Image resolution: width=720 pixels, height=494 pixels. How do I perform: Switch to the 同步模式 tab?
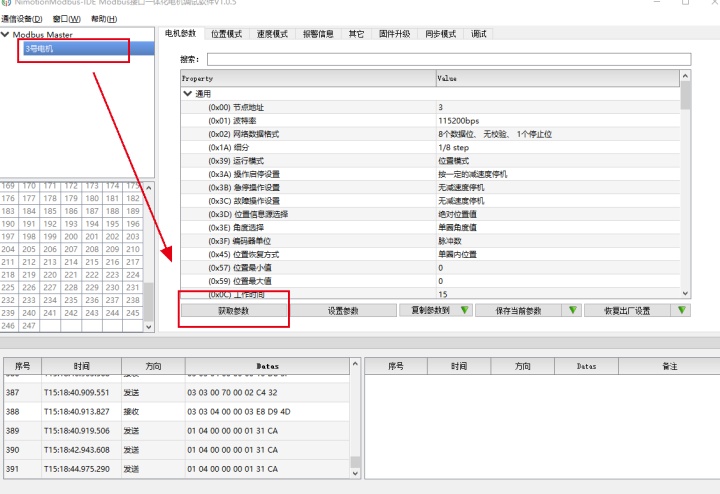(x=440, y=34)
